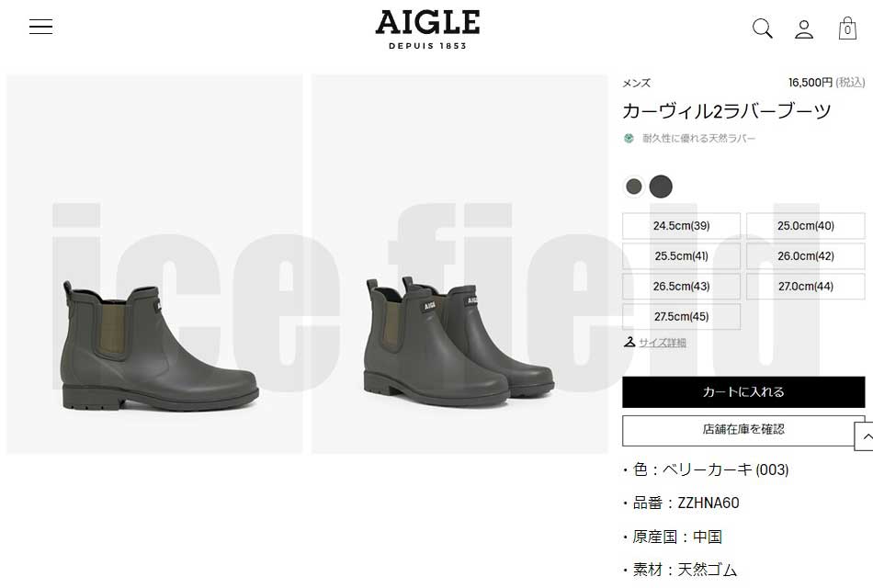Open the サイズ詳細 link

(x=662, y=343)
